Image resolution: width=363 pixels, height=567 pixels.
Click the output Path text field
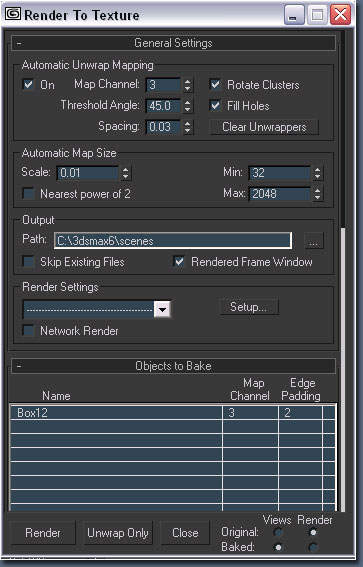(173, 241)
